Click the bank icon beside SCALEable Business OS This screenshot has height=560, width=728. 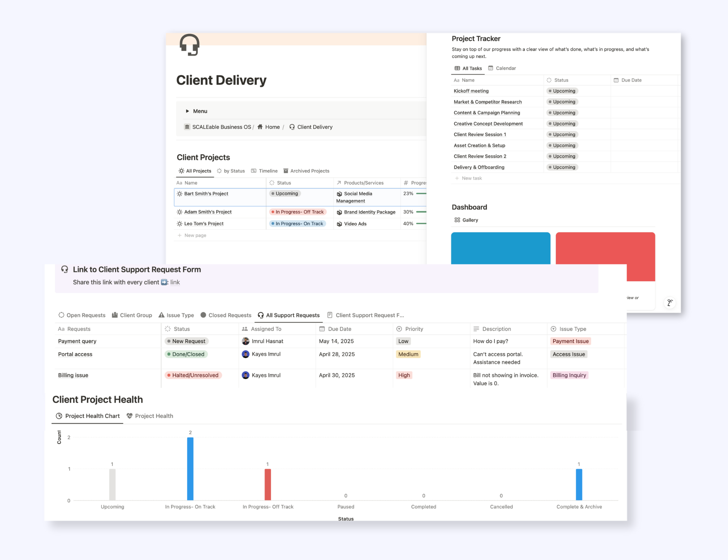[187, 127]
